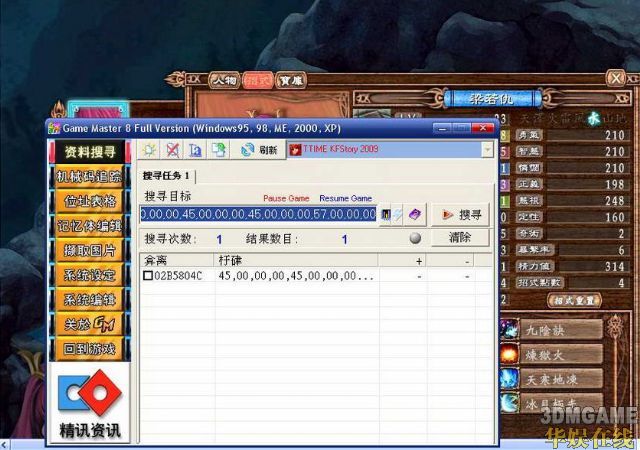This screenshot has width=640, height=450.
Task: Click the sun-shaped toolbar icon in Game Master
Action: coord(149,150)
